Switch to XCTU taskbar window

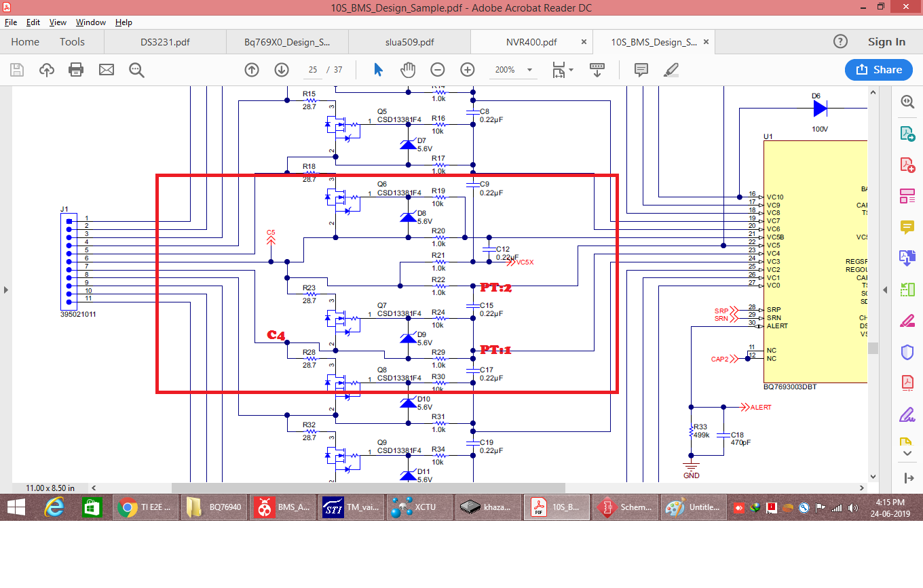point(420,507)
